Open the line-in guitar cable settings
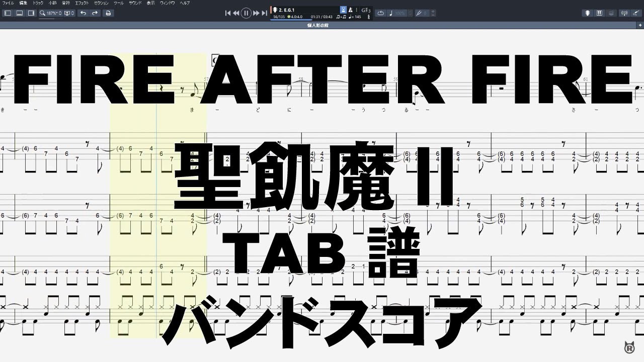The image size is (644, 362). coord(636,13)
